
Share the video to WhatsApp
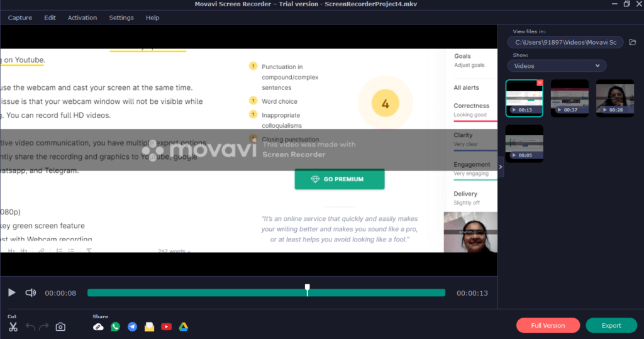116,326
